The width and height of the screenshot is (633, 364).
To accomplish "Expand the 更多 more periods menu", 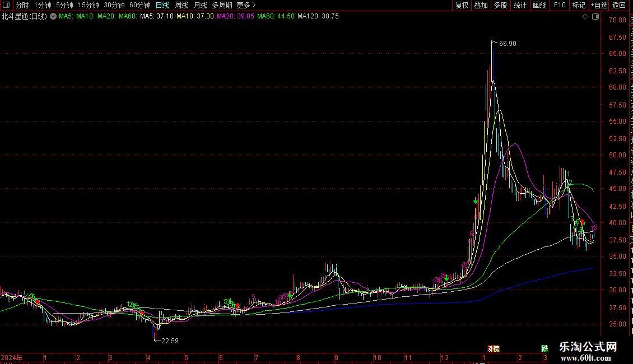I will pos(246,5).
